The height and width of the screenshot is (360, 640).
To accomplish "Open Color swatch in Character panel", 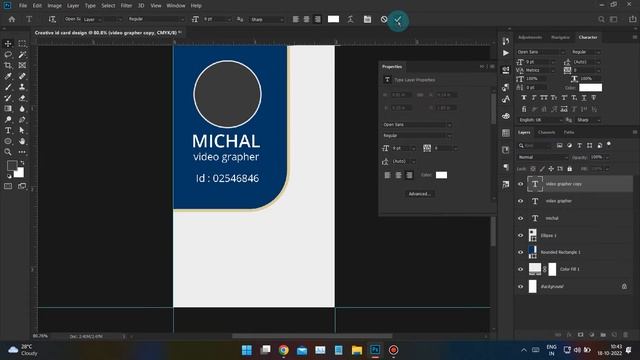I will tap(590, 87).
